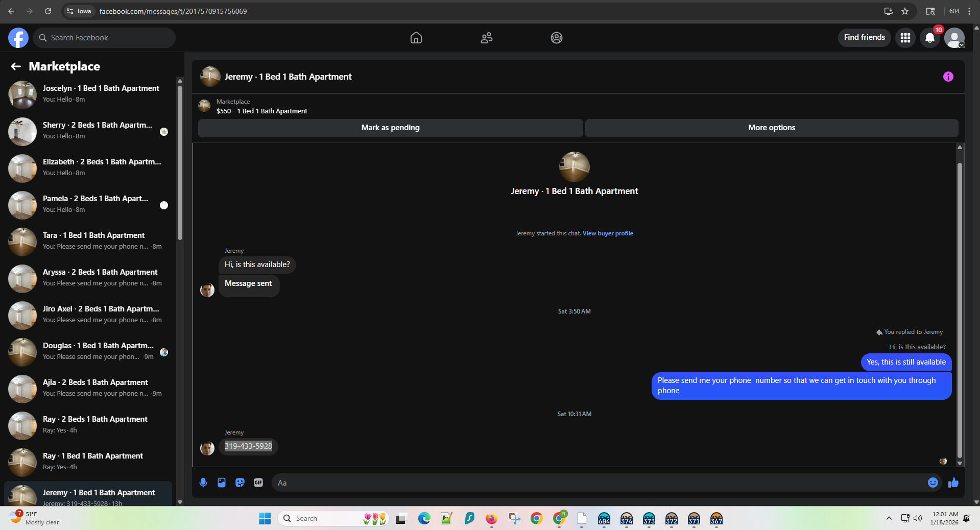Click the Facebook logo icon
The image size is (980, 530).
tap(18, 38)
